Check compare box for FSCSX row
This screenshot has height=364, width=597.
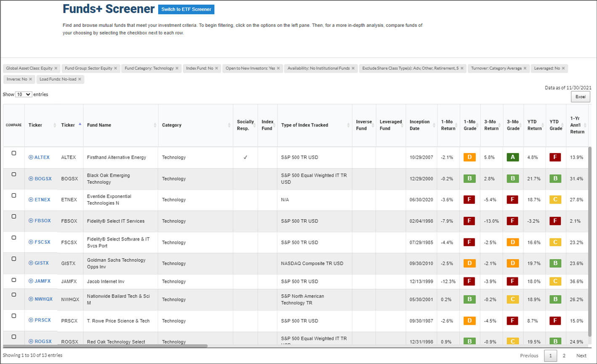click(x=14, y=237)
